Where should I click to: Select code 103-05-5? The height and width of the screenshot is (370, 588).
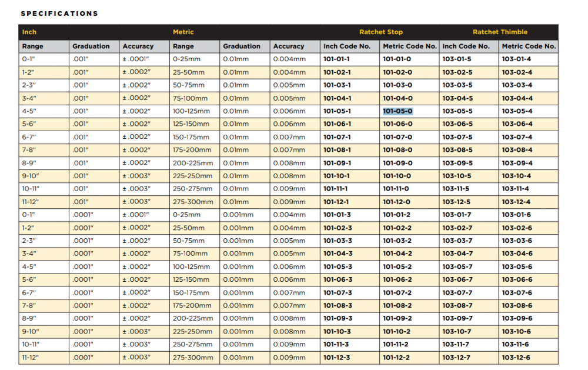click(457, 111)
